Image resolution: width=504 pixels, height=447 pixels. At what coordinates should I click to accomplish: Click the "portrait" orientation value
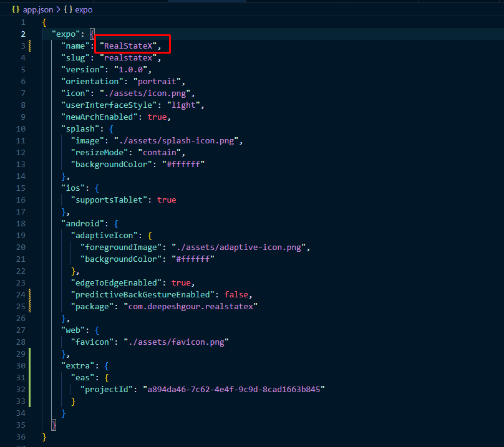pyautogui.click(x=160, y=81)
